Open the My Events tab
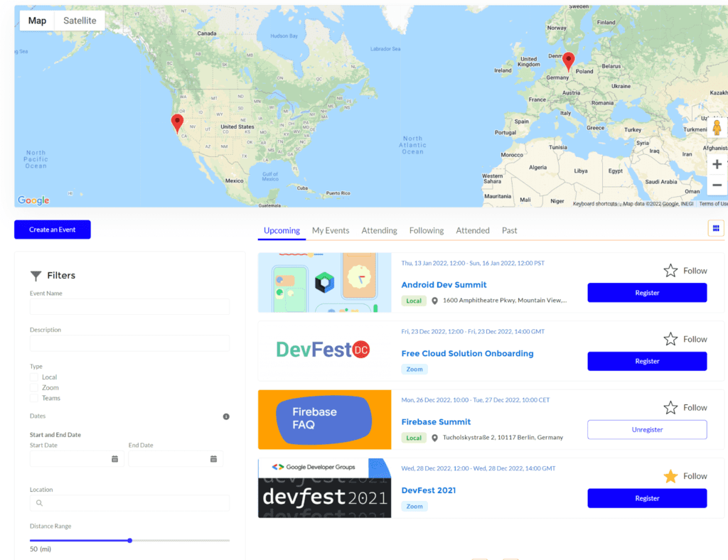The image size is (728, 560). point(331,230)
